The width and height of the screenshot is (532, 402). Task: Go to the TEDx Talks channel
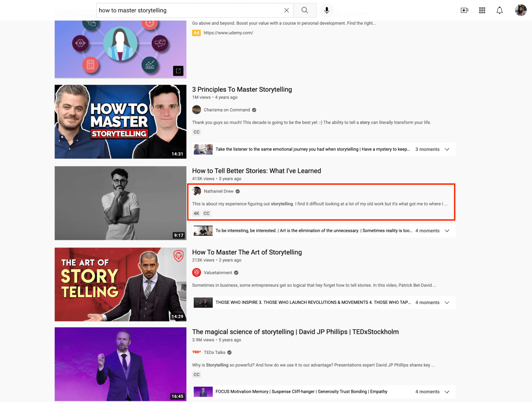tap(215, 353)
